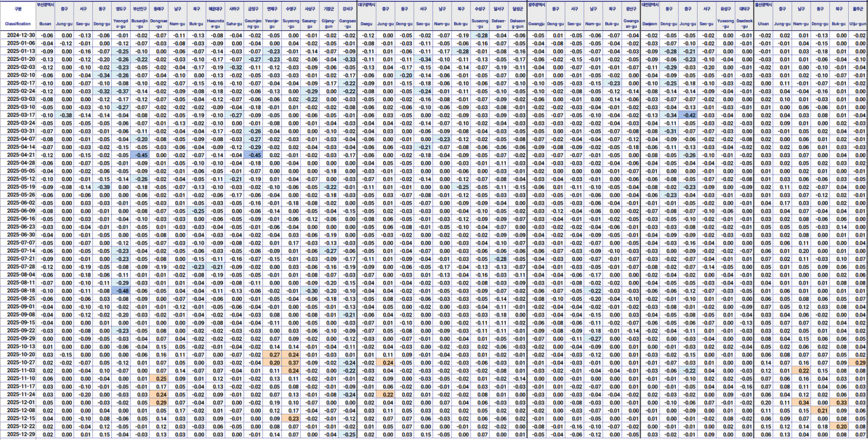The image size is (868, 440).
Task: Select the Busan column header
Action: [x=46, y=24]
